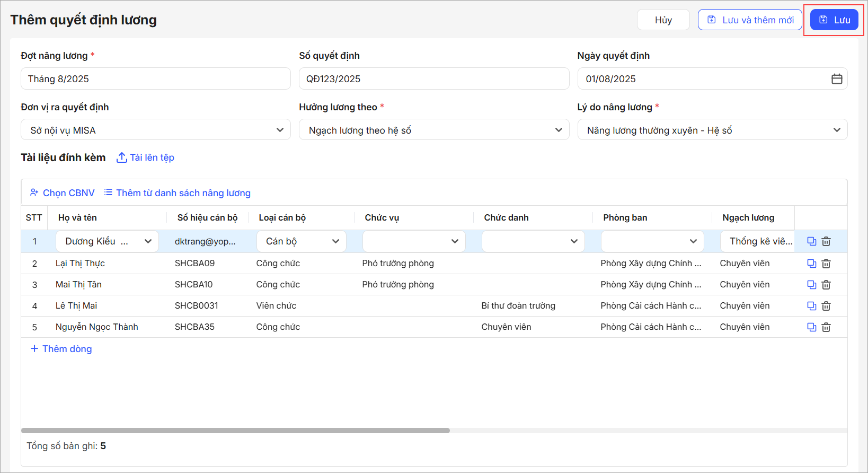Click the calendar icon in Ngày quyết định

pos(837,79)
